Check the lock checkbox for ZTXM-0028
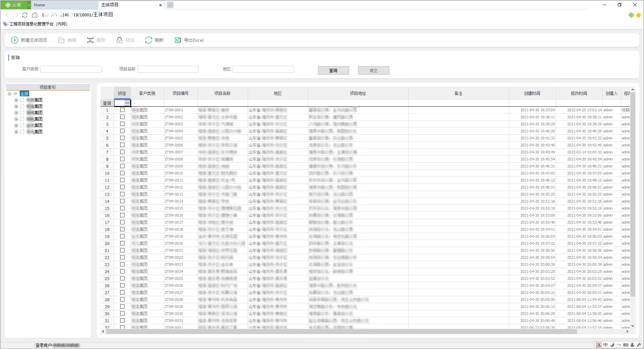This screenshot has height=349, width=644. coord(122,300)
